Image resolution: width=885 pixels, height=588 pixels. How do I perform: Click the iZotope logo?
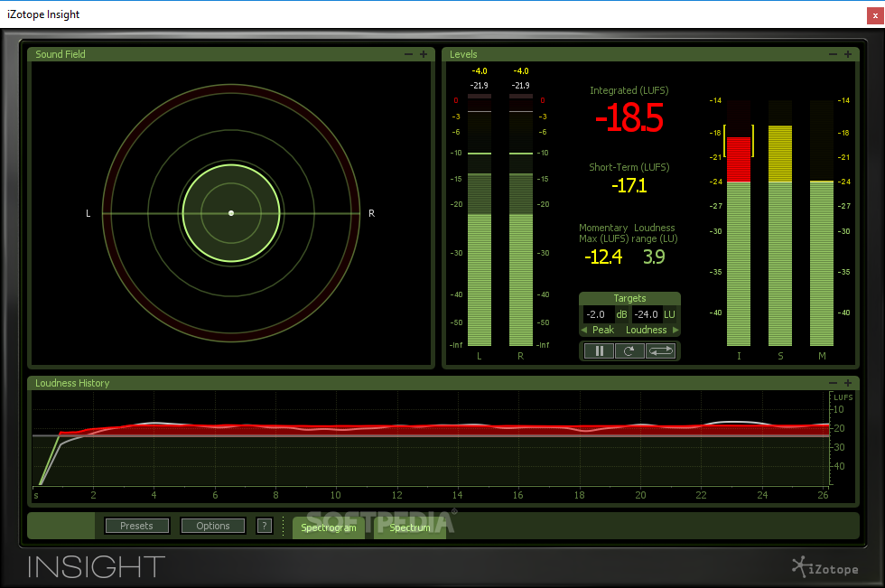tap(824, 567)
